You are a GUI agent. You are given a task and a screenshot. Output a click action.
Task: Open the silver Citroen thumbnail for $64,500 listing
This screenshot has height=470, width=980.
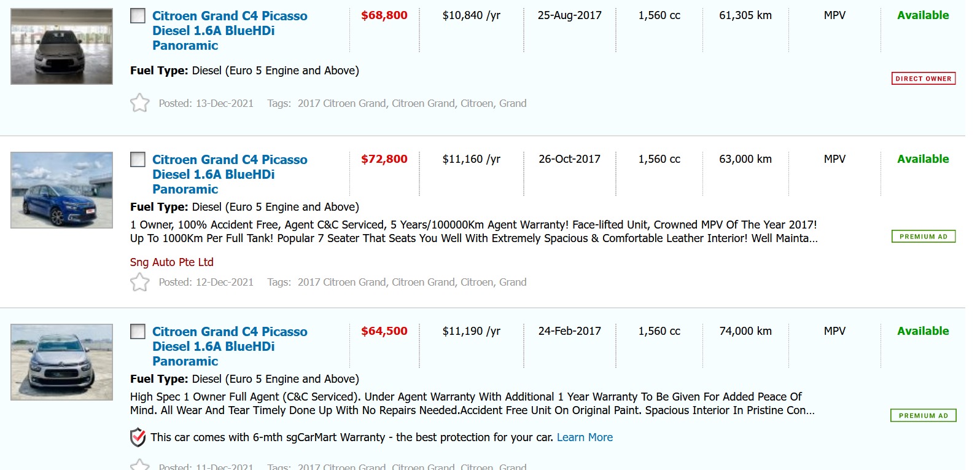point(61,362)
